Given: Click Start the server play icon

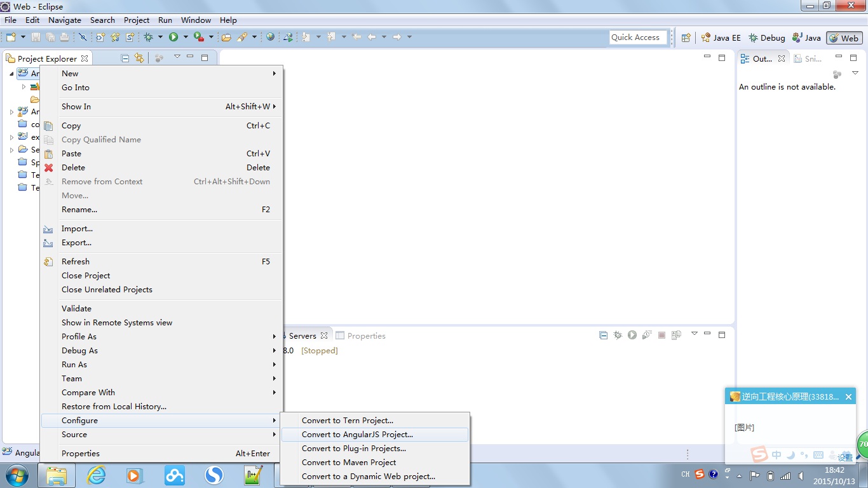Looking at the screenshot, I should [632, 335].
